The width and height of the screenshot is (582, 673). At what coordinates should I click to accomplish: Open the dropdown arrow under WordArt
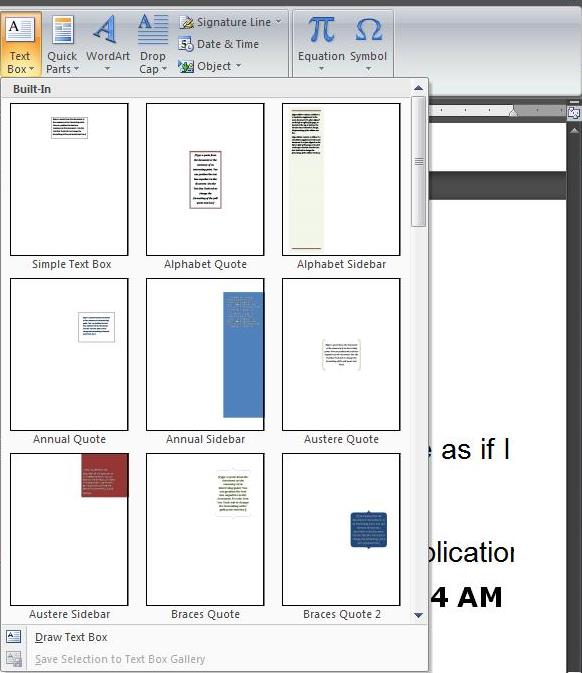(107, 69)
